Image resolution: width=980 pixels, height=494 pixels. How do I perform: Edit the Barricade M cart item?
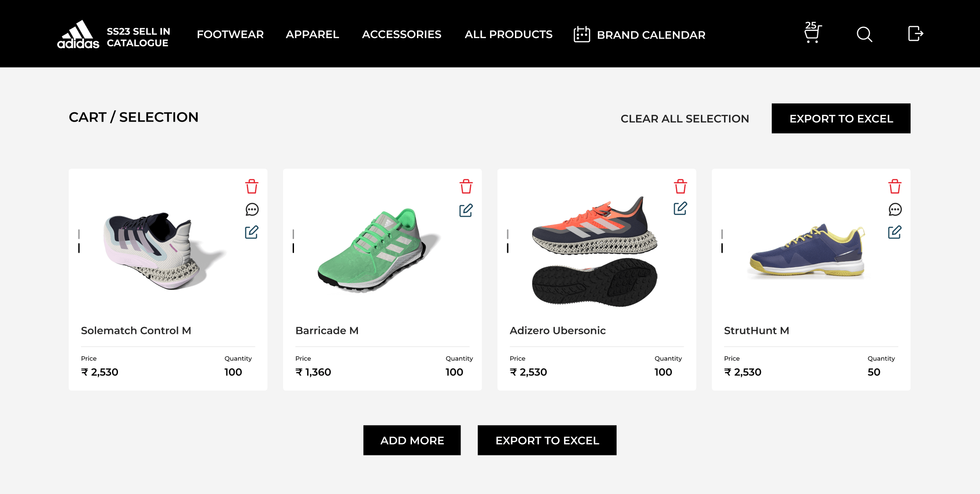466,210
